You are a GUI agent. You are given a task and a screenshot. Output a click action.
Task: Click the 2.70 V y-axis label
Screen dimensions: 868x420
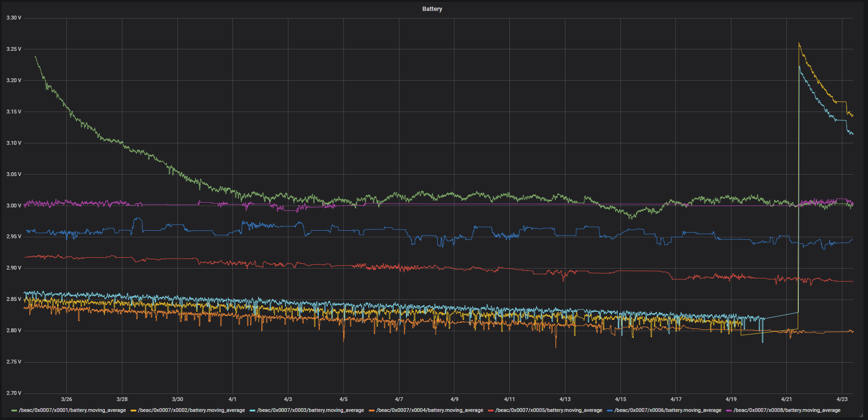pos(14,393)
